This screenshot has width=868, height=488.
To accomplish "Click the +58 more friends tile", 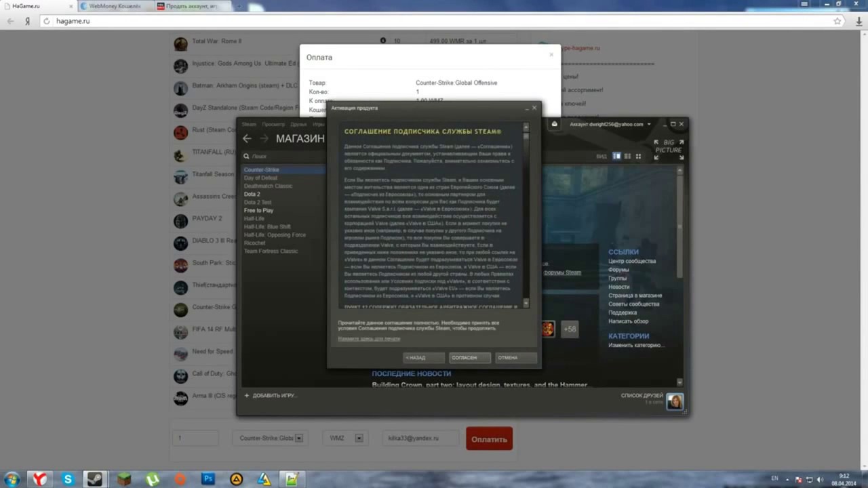I will coord(570,329).
